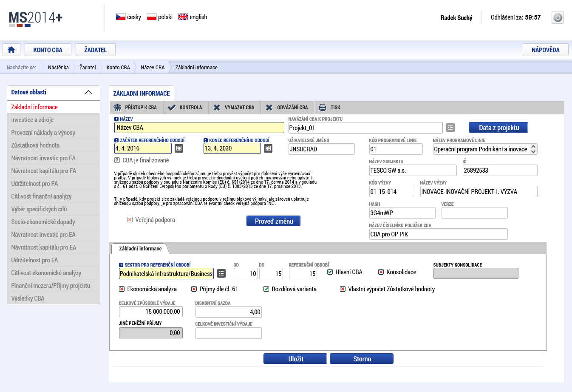
Task: Toggle Konsolidace checkbox
Action: (x=381, y=272)
